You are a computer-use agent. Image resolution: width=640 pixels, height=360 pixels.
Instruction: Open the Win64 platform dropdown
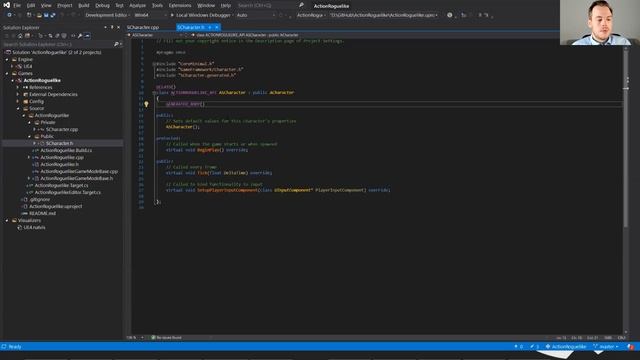[150, 15]
